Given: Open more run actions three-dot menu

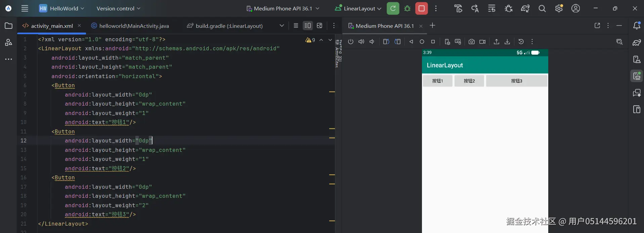Looking at the screenshot, I should point(436,8).
